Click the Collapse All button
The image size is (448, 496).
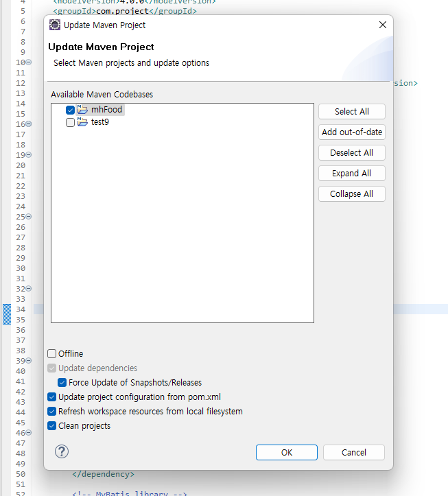(x=352, y=193)
